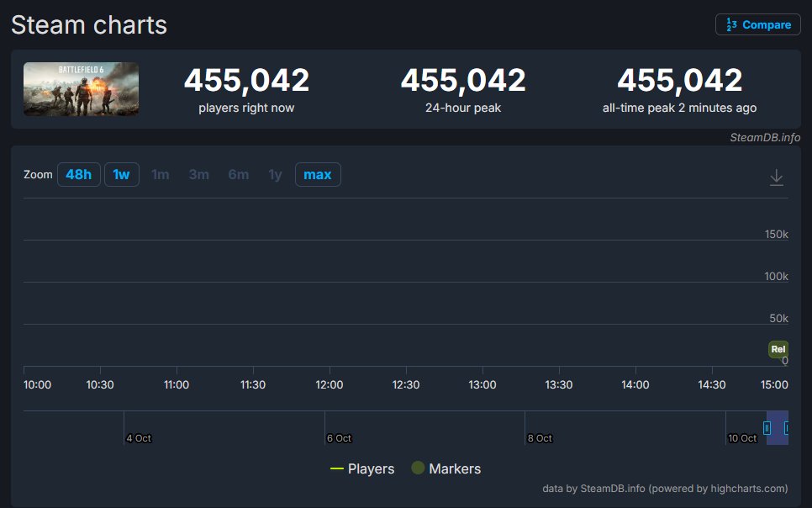Switch to the max zoom view
The width and height of the screenshot is (812, 508).
pyautogui.click(x=318, y=174)
